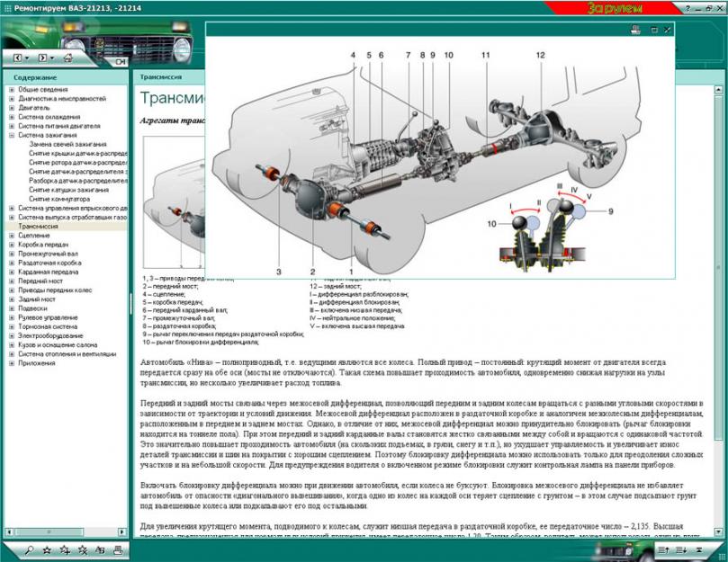Image resolution: width=728 pixels, height=562 pixels.
Task: Go back with the back arrow
Action: [x=17, y=58]
